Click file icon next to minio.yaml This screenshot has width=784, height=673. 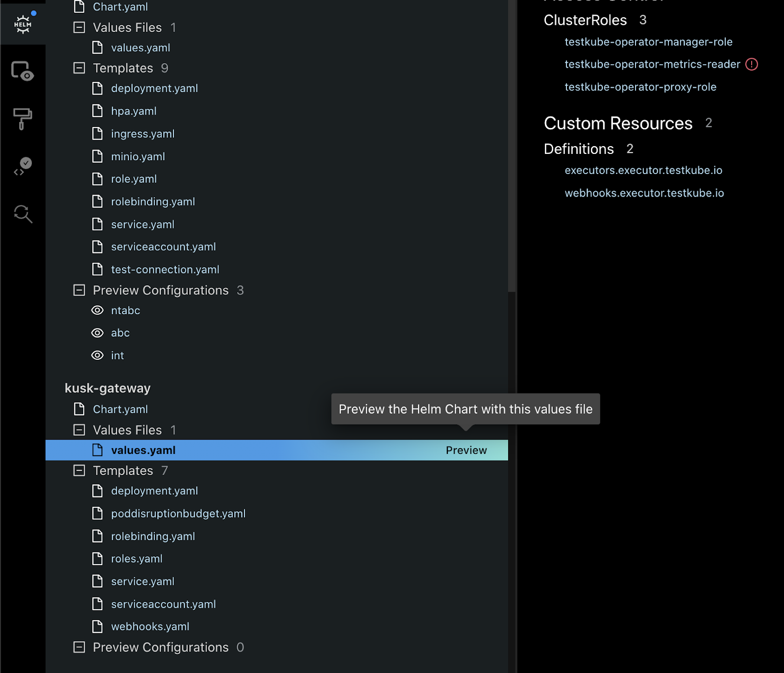tap(98, 156)
